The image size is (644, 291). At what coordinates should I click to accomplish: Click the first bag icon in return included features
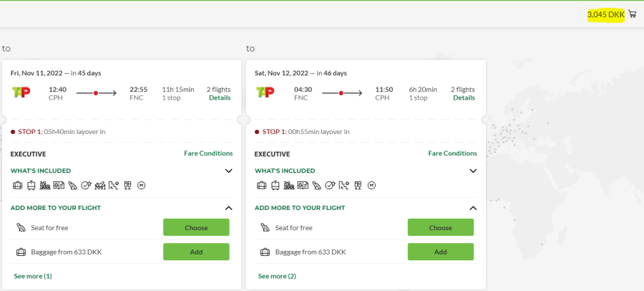[262, 186]
